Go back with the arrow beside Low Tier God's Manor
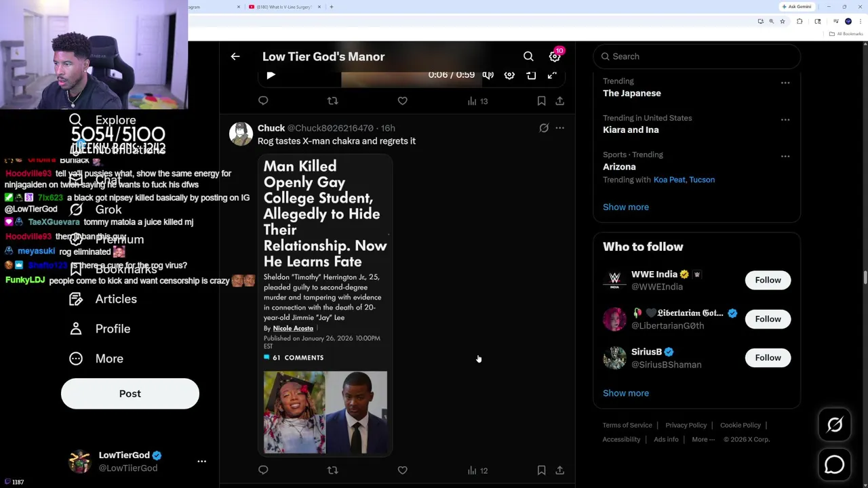868x488 pixels. tap(235, 57)
